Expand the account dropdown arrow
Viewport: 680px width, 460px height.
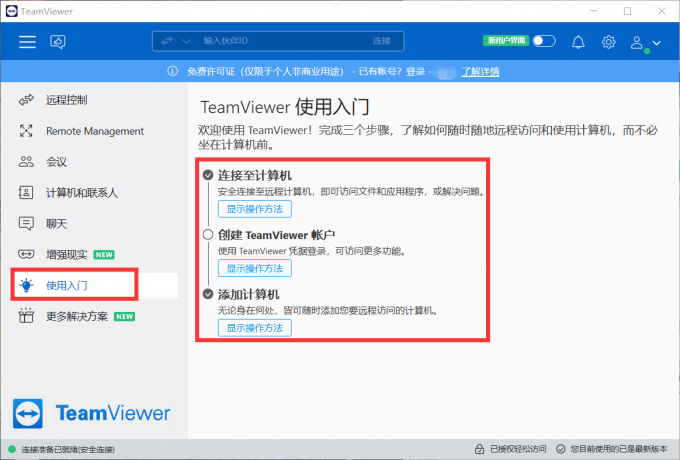pyautogui.click(x=657, y=42)
